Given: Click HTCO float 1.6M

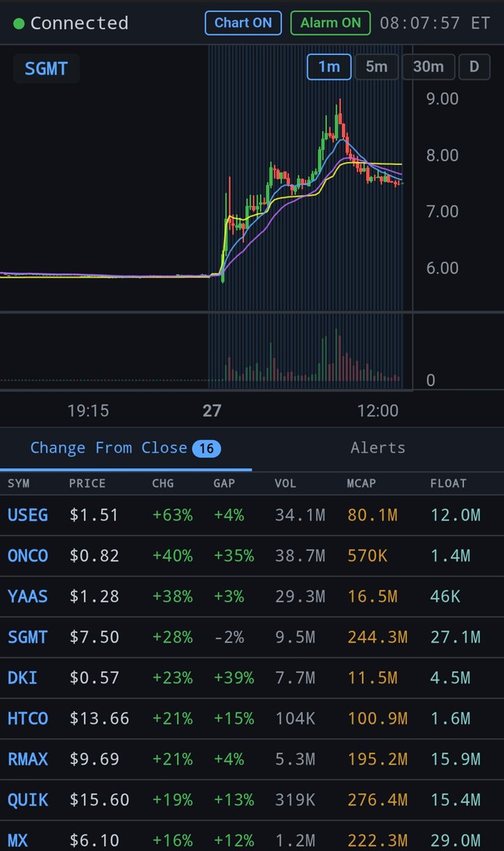Looking at the screenshot, I should point(450,719).
